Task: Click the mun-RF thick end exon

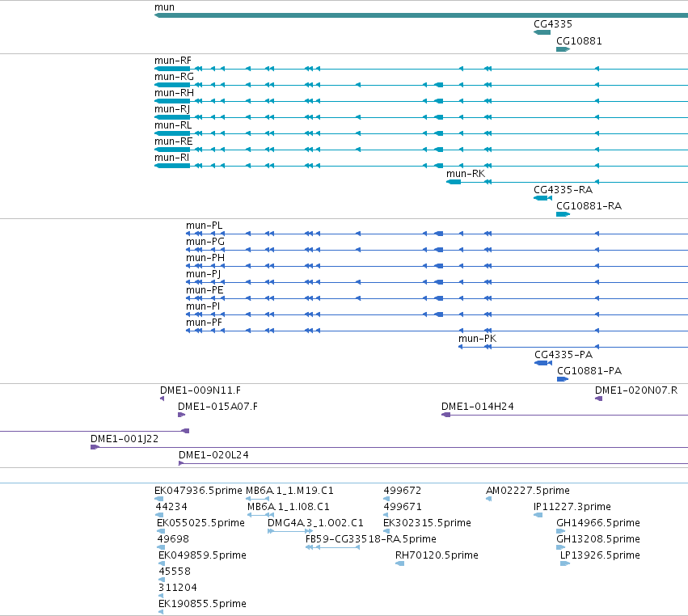Action: coord(172,69)
